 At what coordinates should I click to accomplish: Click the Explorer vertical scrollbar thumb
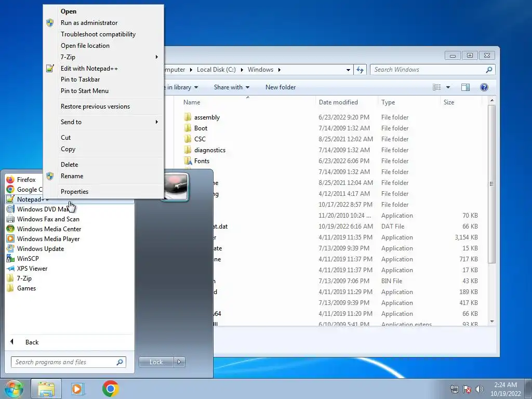coord(491,183)
